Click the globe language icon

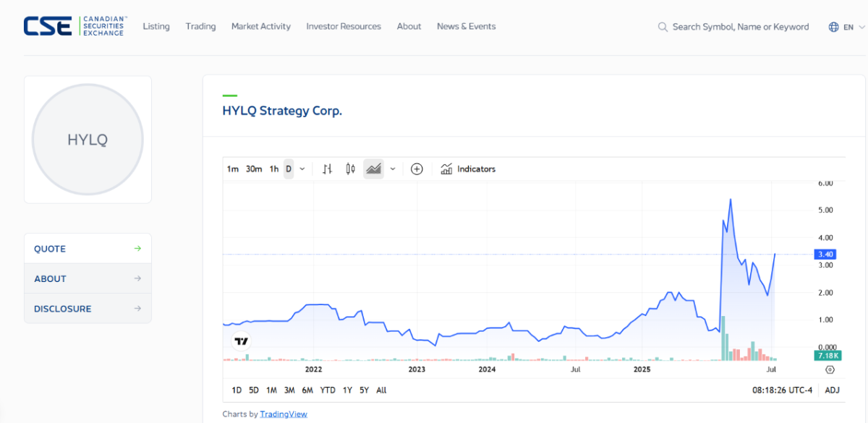tap(834, 27)
